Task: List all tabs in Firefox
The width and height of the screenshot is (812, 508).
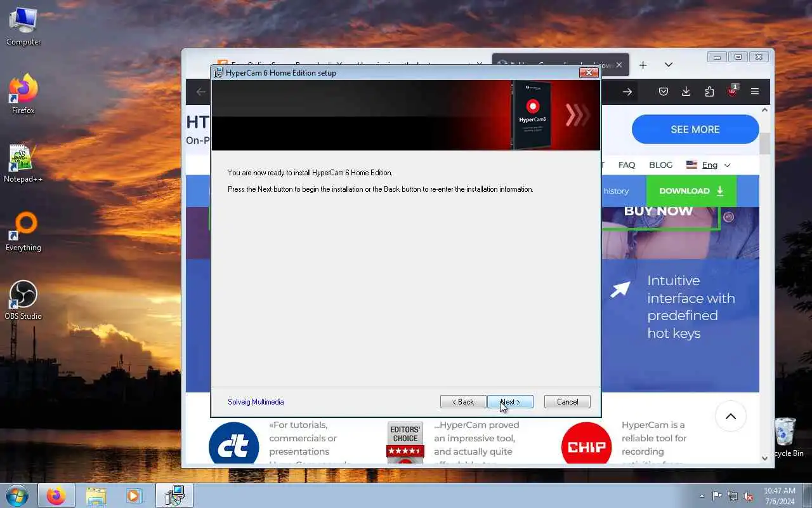Action: click(669, 65)
